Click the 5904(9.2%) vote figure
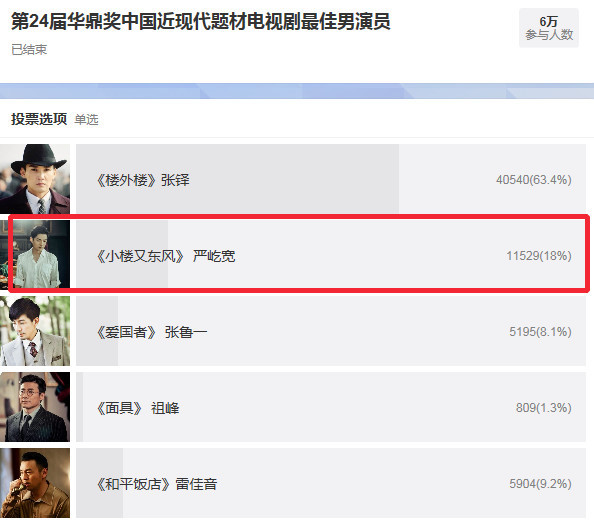 tap(540, 484)
